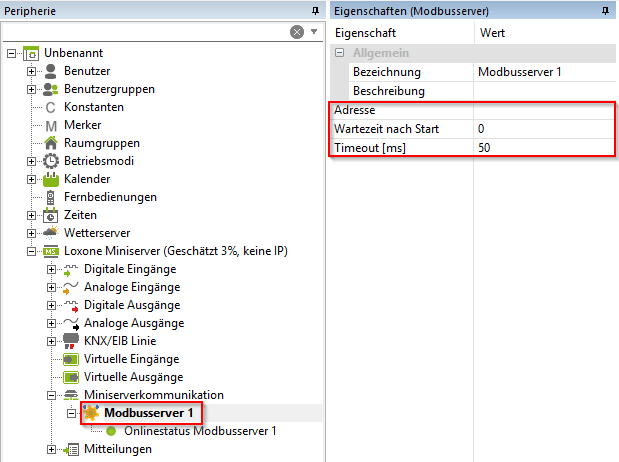Expand the Analoge Ausgänge node
This screenshot has width=619, height=462.
[51, 323]
